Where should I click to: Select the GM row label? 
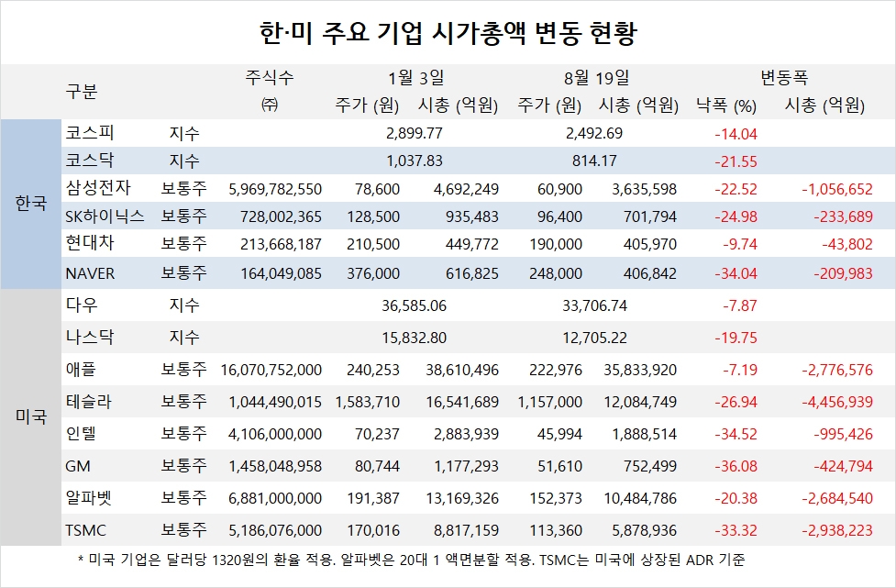(78, 466)
